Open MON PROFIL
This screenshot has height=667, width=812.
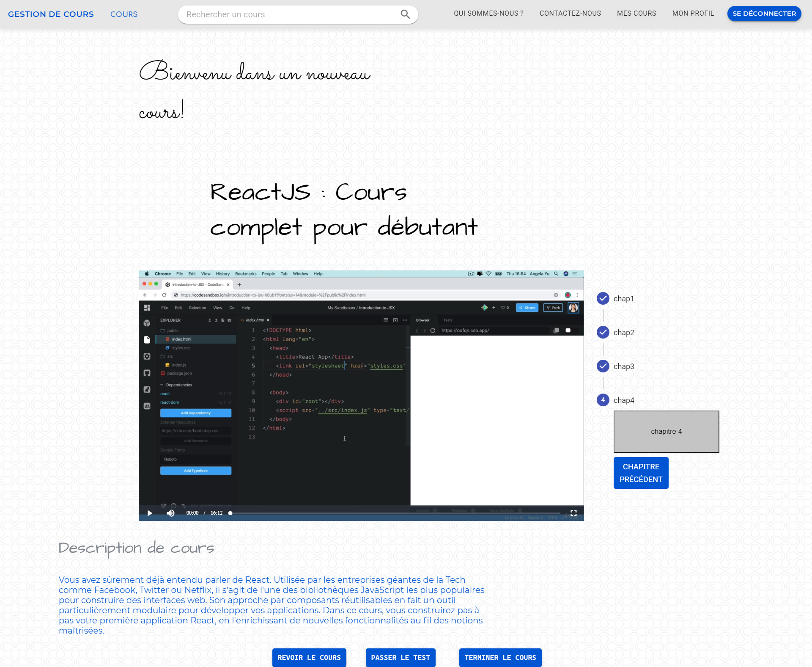pos(693,13)
